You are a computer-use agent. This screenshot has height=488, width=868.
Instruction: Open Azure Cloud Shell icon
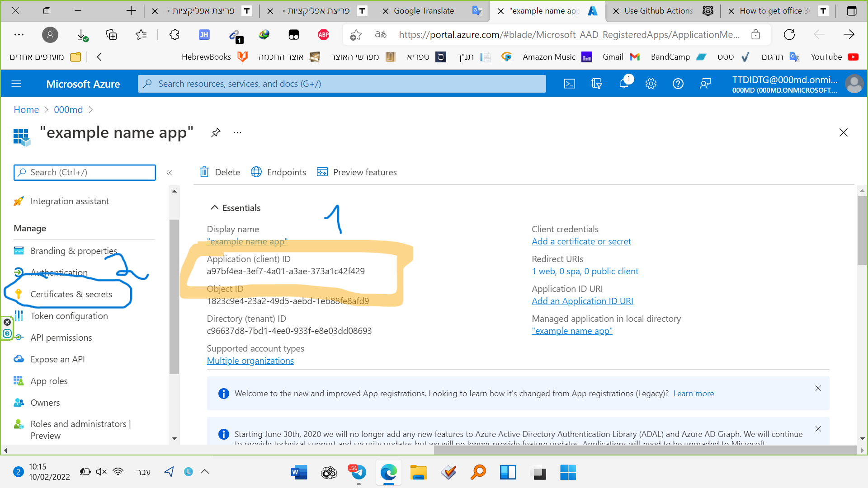click(x=570, y=84)
